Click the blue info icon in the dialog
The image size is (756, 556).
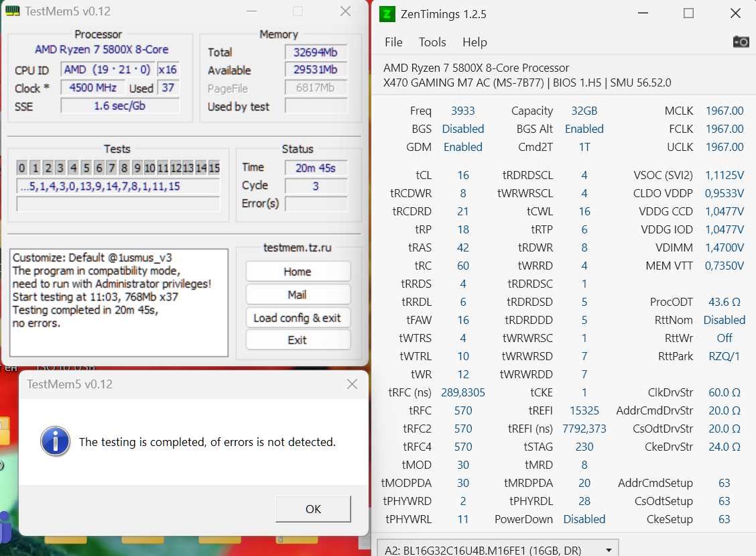[56, 441]
